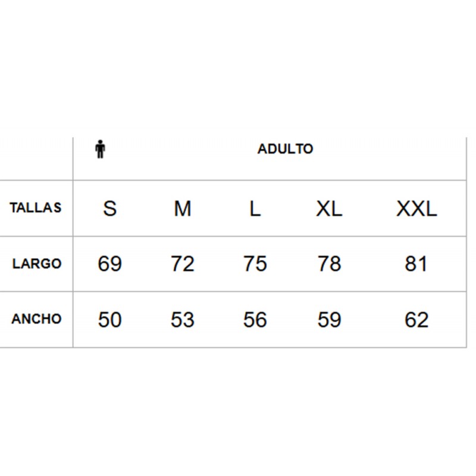476x476 pixels.
Task: Click the ancho value 59
Action: (329, 320)
